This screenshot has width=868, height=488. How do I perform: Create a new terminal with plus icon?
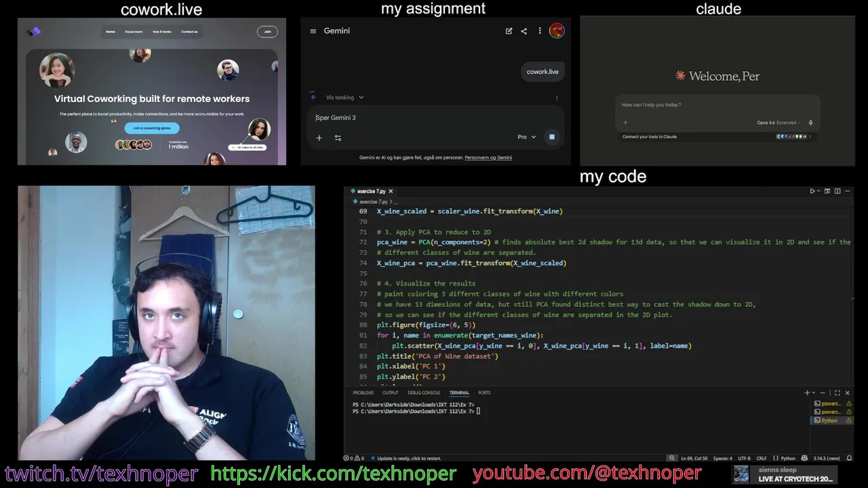pos(807,393)
